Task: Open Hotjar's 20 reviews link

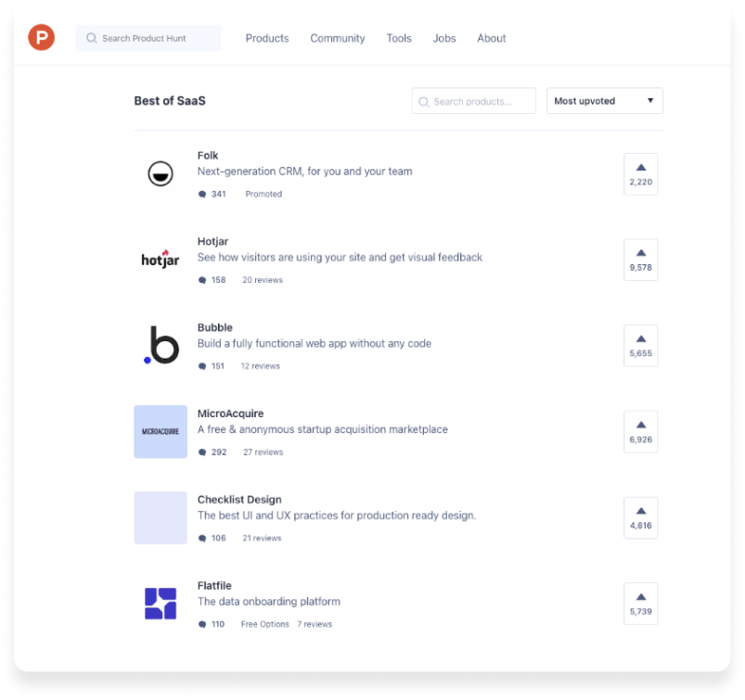Action: click(x=263, y=280)
